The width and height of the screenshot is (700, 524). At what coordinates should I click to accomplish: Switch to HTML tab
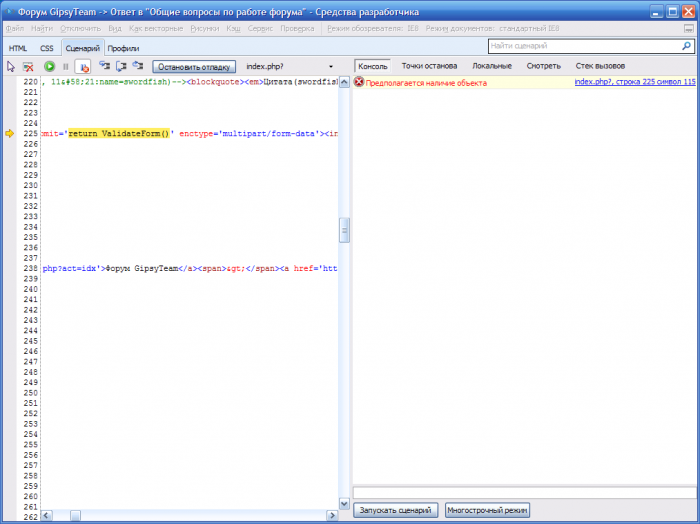[18, 48]
